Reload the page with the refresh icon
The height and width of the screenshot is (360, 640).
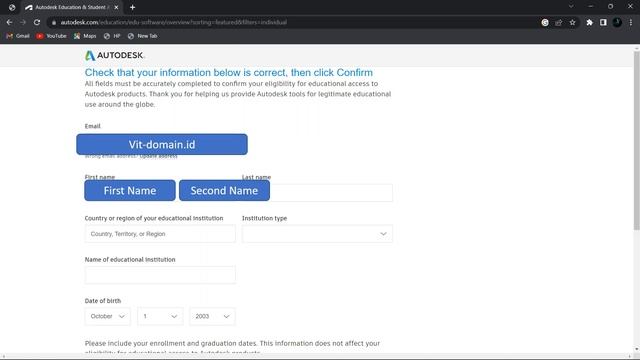37,22
